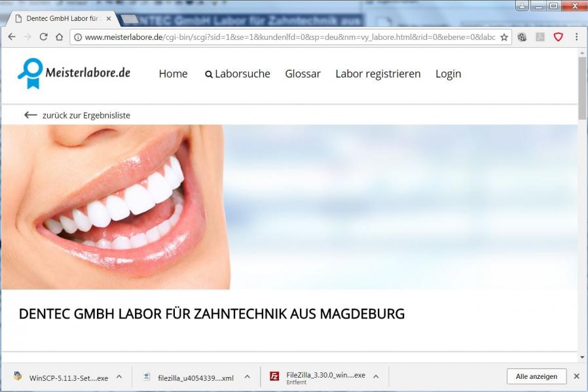
Task: Open the red shield extension icon
Action: pyautogui.click(x=558, y=37)
